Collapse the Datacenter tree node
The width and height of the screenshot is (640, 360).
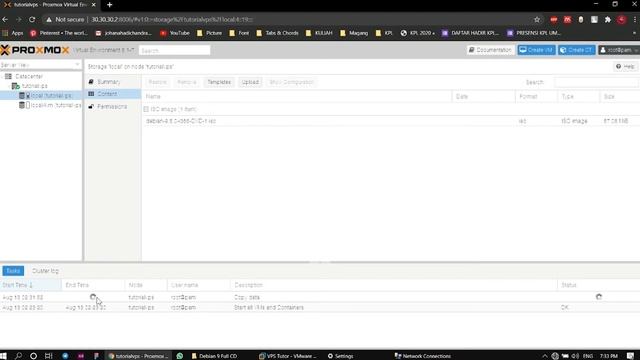tap(2, 76)
